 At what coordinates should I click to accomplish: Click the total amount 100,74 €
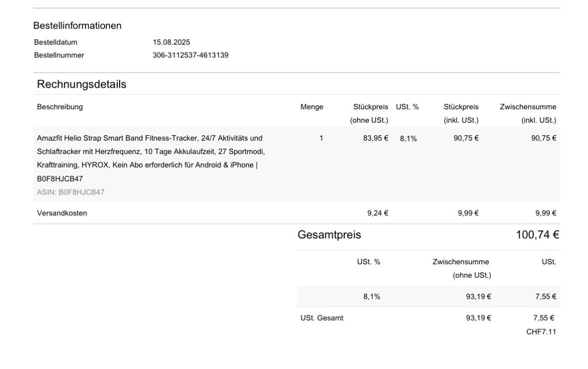point(538,235)
